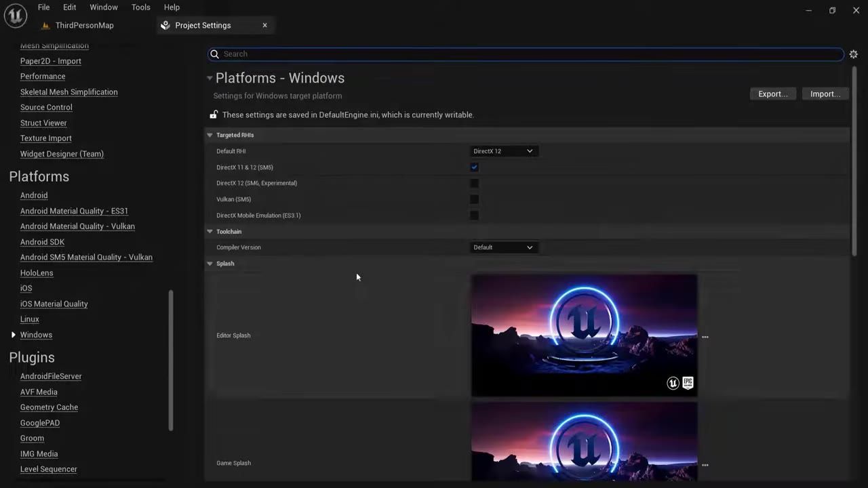Click the Unreal Engine logo icon
868x488 pixels.
point(15,15)
